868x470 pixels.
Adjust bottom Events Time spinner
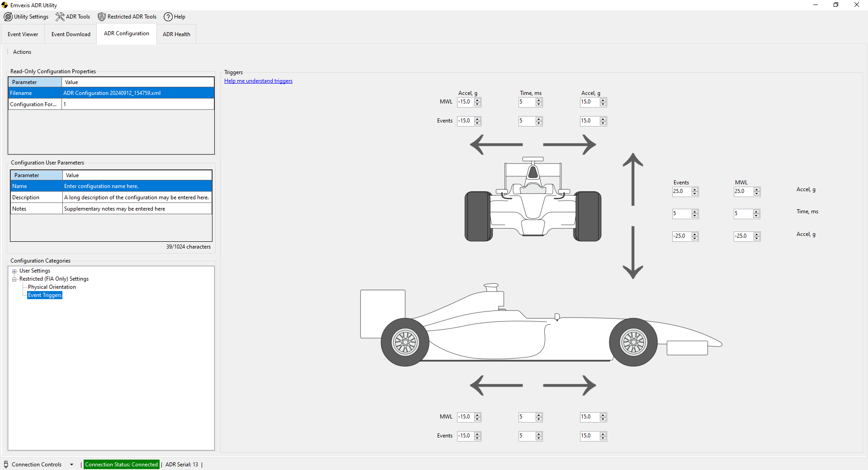[x=538, y=436]
